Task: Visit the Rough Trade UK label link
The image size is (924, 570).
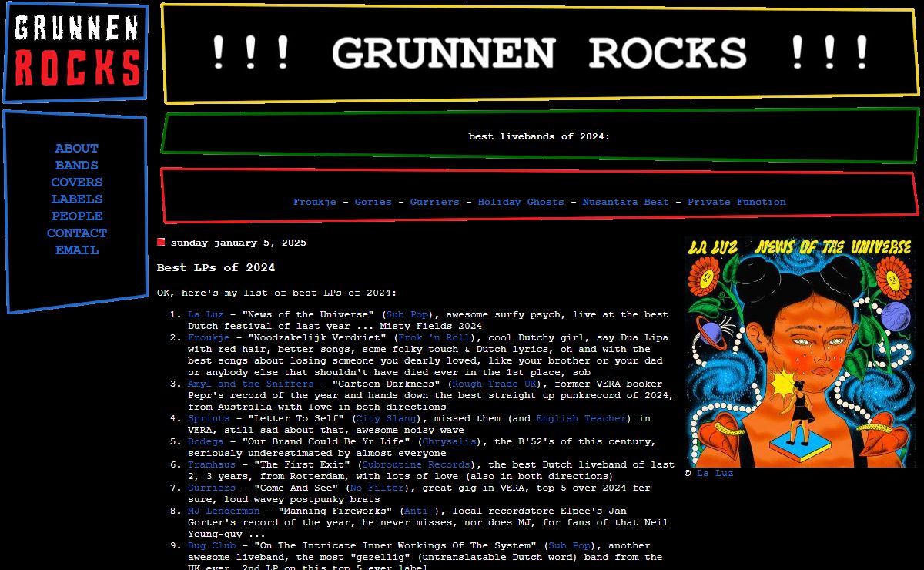Action: [496, 384]
